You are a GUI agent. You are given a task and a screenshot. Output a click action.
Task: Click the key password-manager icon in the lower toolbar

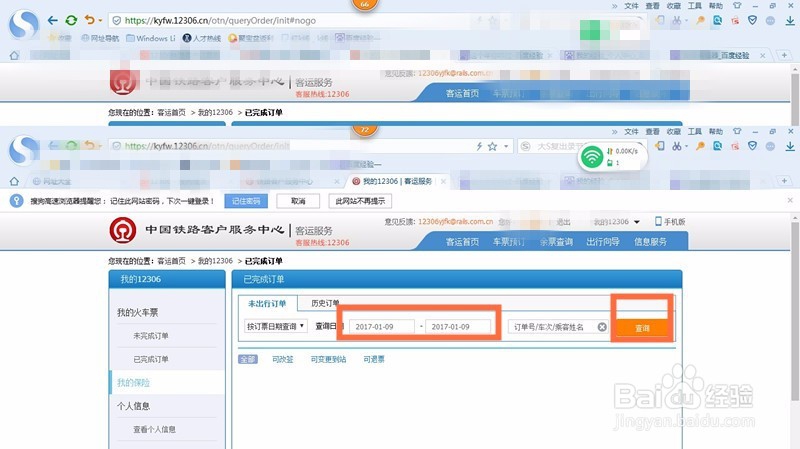coord(701,146)
